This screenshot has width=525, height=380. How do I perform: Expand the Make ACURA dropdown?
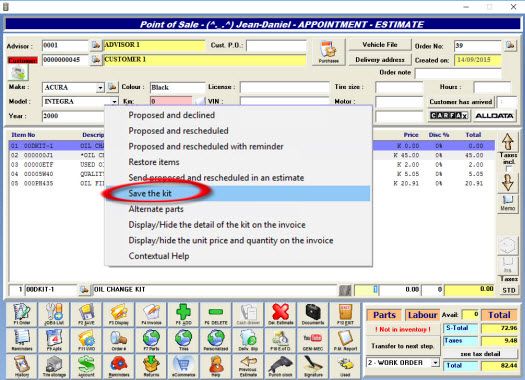pyautogui.click(x=100, y=88)
